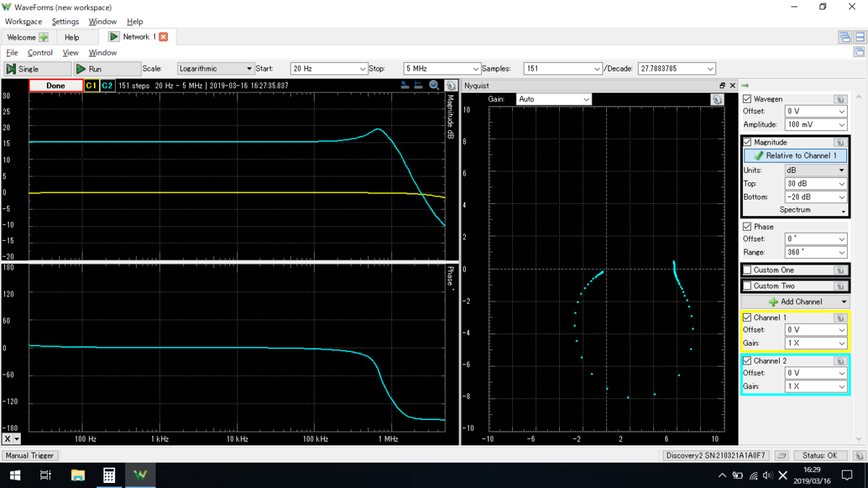Open Calculator from taskbar

pyautogui.click(x=109, y=475)
